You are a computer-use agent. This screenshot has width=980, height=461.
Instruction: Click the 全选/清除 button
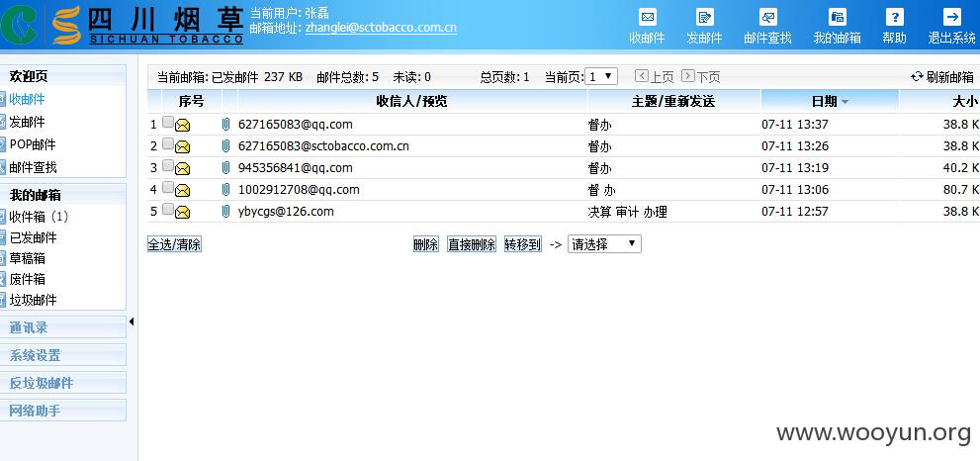tap(174, 244)
